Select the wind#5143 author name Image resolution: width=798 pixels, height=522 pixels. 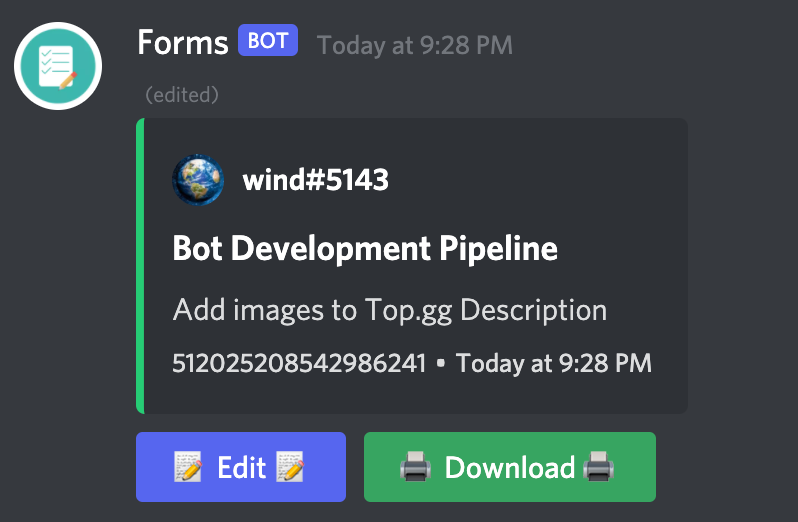(315, 181)
